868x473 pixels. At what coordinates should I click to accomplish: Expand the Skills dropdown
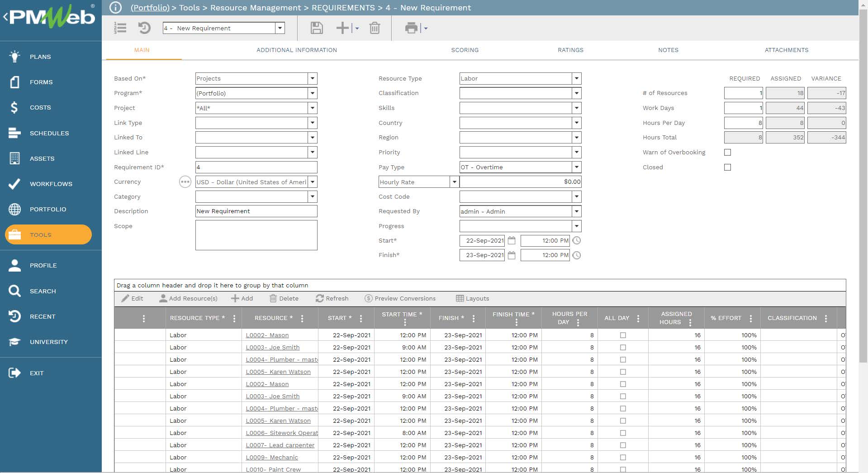coord(576,108)
